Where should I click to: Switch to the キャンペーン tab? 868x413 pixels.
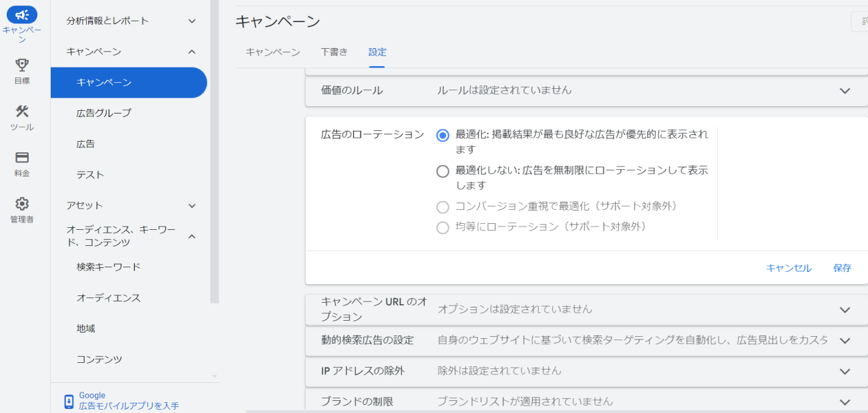click(x=272, y=52)
